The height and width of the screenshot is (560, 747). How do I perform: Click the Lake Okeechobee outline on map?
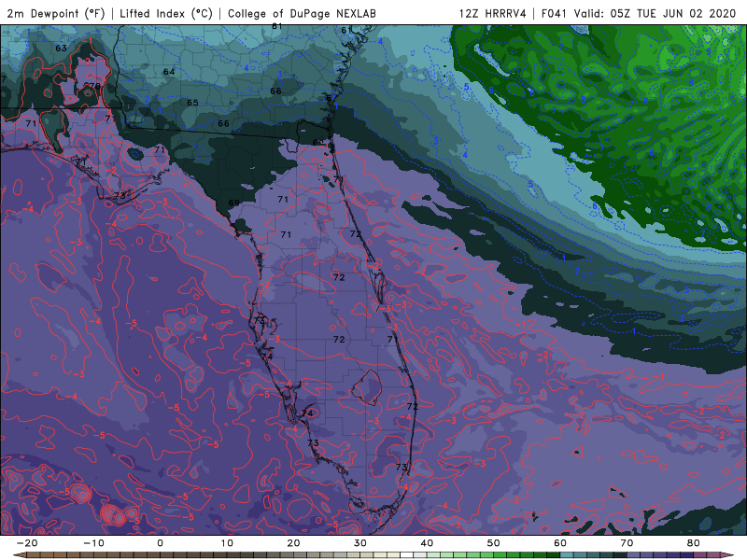(367, 387)
